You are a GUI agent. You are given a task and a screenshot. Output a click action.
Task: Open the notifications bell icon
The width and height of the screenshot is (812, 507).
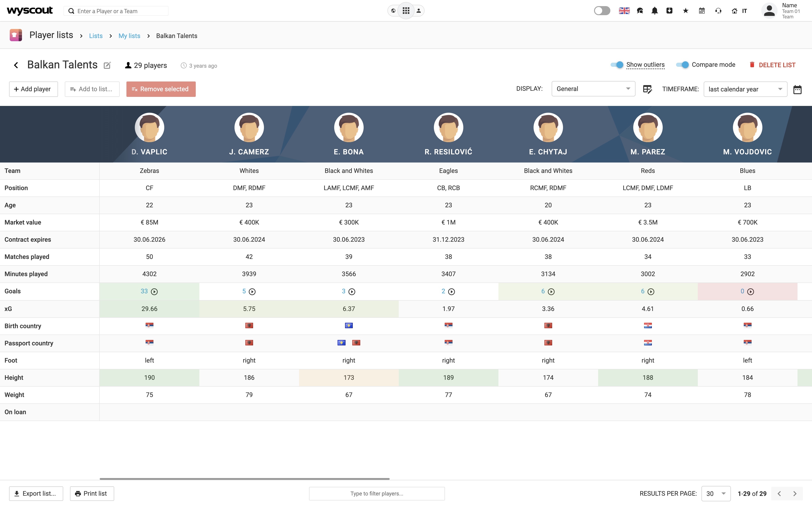654,11
